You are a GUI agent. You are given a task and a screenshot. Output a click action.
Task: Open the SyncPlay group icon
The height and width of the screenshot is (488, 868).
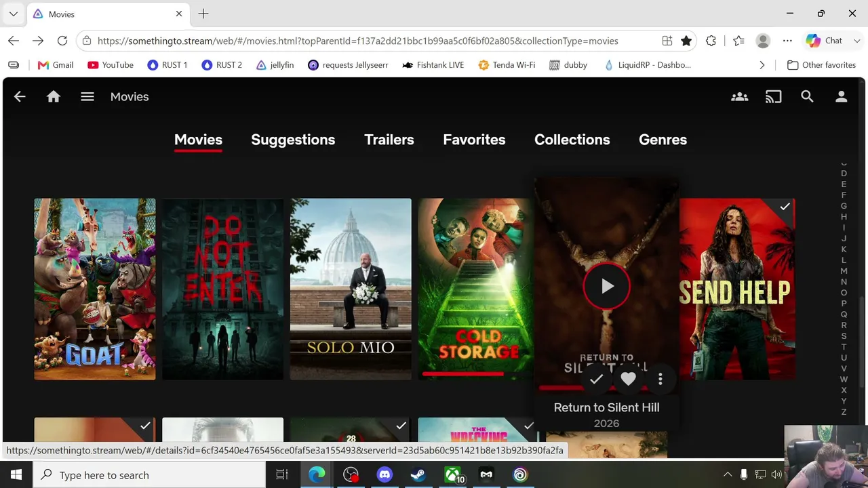click(x=740, y=97)
